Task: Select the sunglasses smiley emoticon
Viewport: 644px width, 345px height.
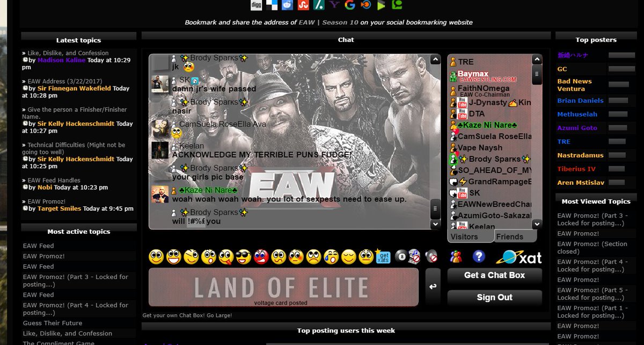Action: pos(242,257)
